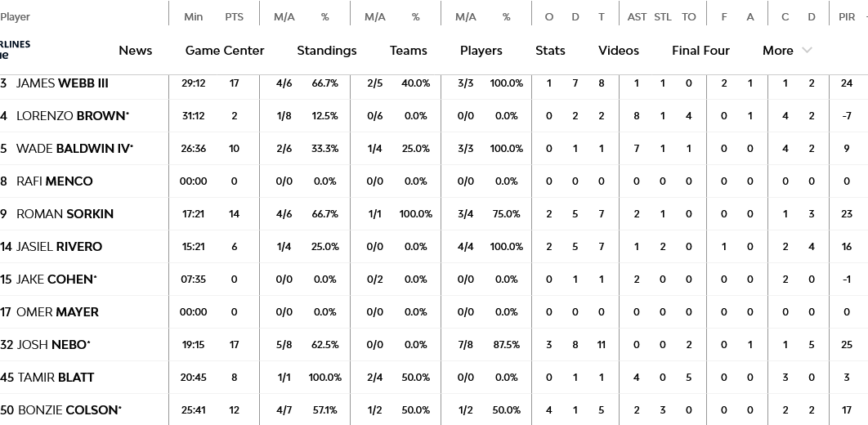Screen dimensions: 868x425
Task: Open James Webb III player profile
Action: click(x=62, y=83)
